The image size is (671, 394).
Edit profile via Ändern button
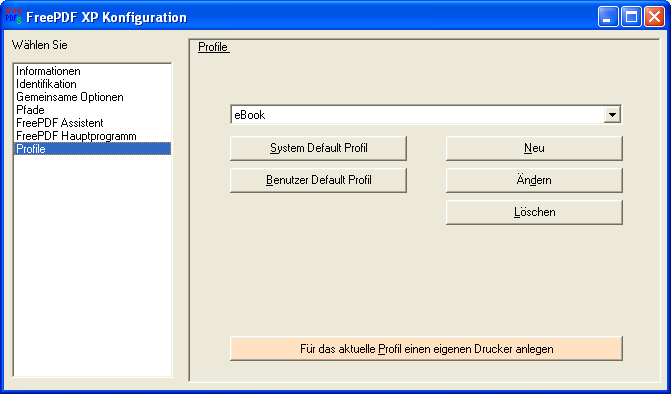[534, 180]
